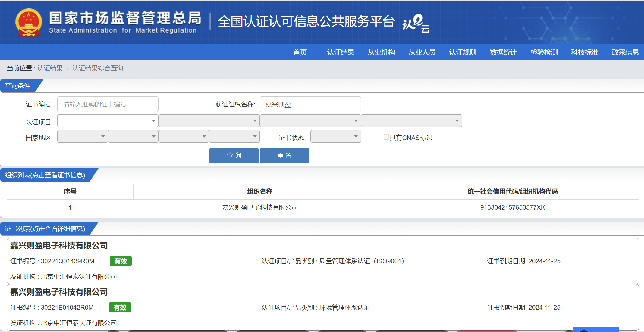644x332 pixels.
Task: Click the first card's 证书到期日期 2024-11-25
Action: coord(524,261)
